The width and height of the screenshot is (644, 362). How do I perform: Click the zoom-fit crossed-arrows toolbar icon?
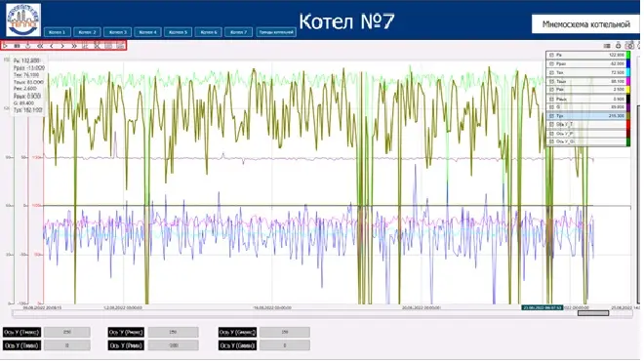(x=97, y=46)
